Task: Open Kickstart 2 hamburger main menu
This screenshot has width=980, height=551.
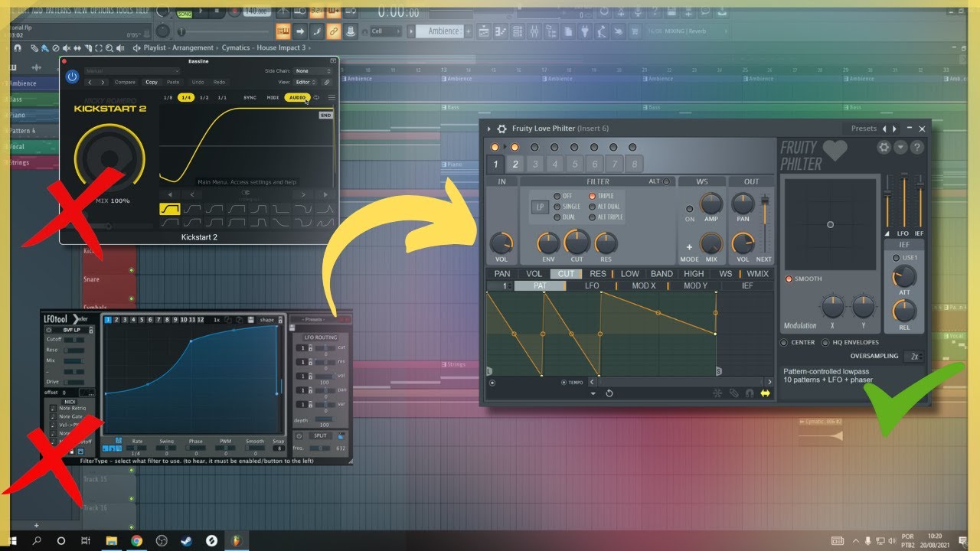Action: (332, 98)
